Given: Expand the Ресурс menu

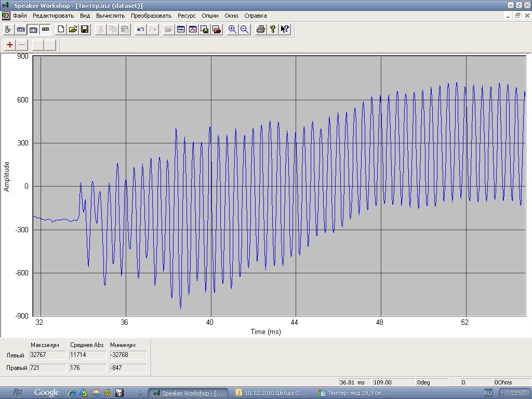Looking at the screenshot, I should [x=187, y=16].
